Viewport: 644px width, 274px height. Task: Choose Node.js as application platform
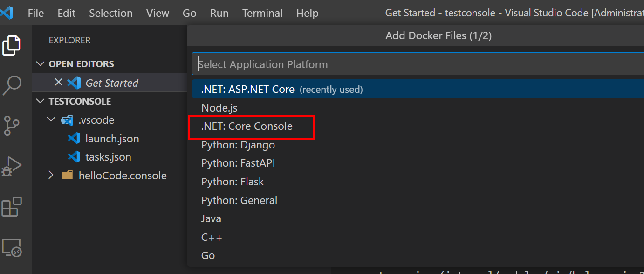click(x=219, y=108)
